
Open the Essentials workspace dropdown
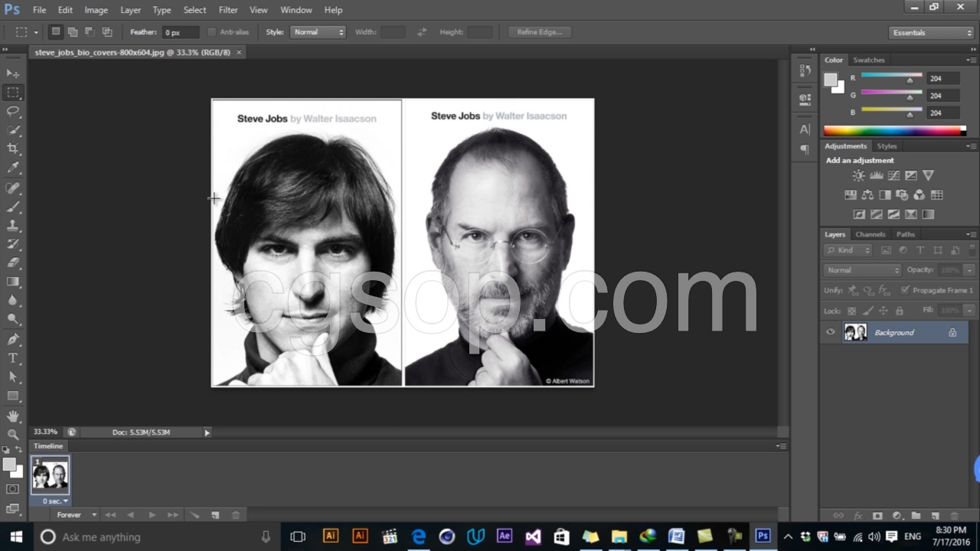(932, 32)
